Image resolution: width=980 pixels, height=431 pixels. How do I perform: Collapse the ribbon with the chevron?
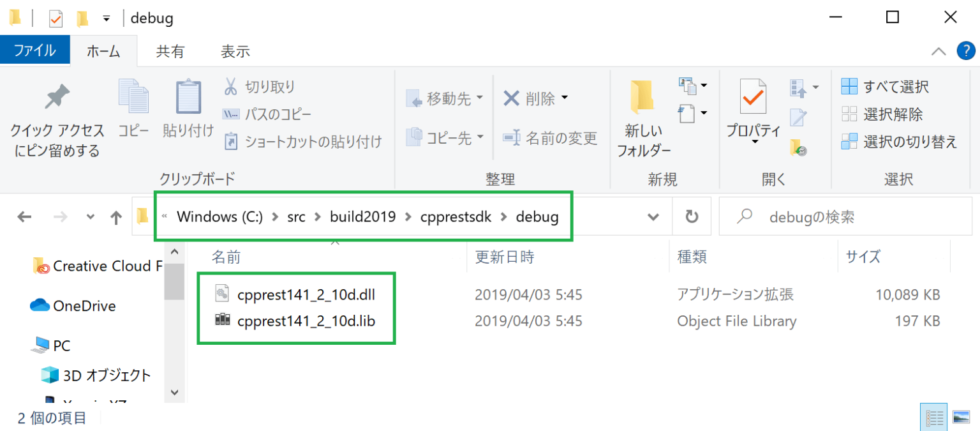tap(938, 51)
